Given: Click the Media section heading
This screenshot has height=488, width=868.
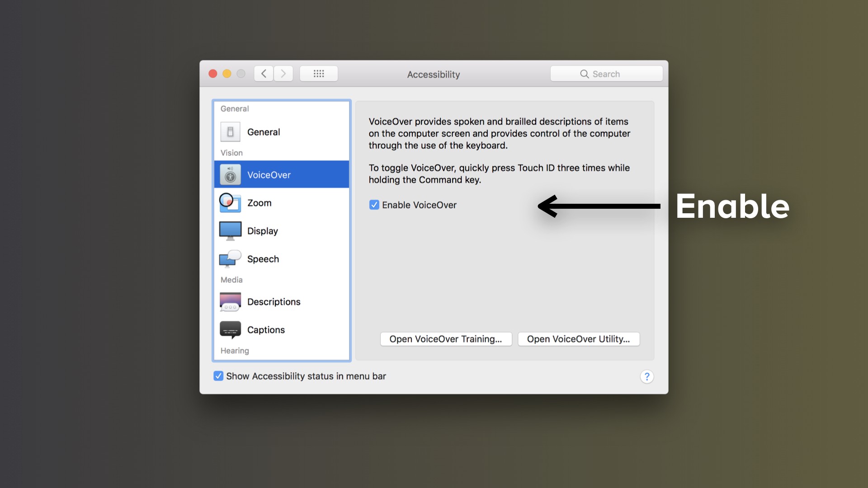Looking at the screenshot, I should 231,280.
